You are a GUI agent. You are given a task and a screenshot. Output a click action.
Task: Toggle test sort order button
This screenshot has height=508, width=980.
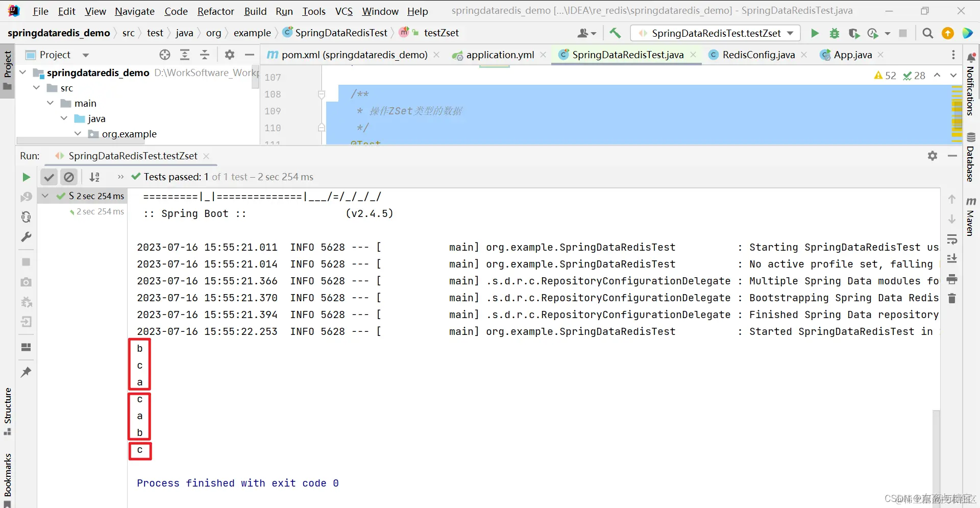tap(94, 177)
